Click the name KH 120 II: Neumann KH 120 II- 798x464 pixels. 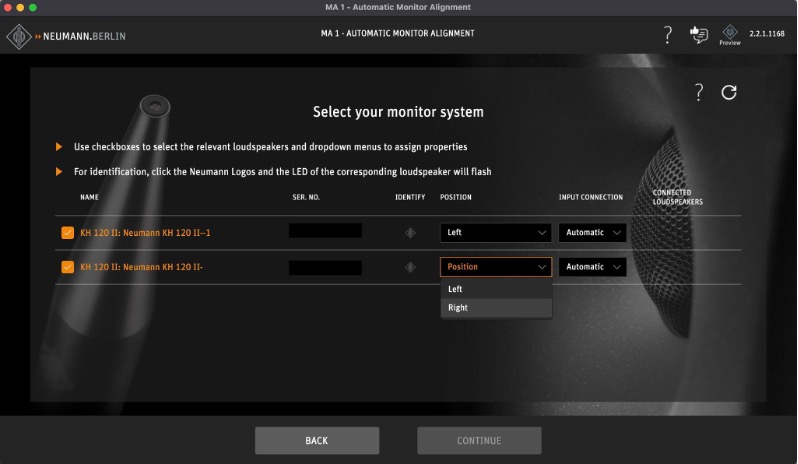tap(141, 267)
